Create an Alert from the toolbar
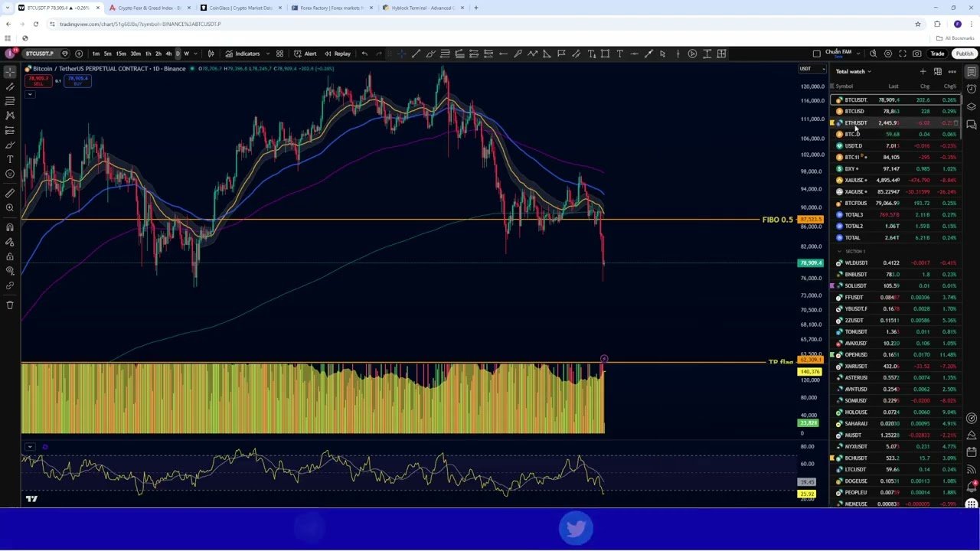The image size is (980, 551). [x=305, y=54]
